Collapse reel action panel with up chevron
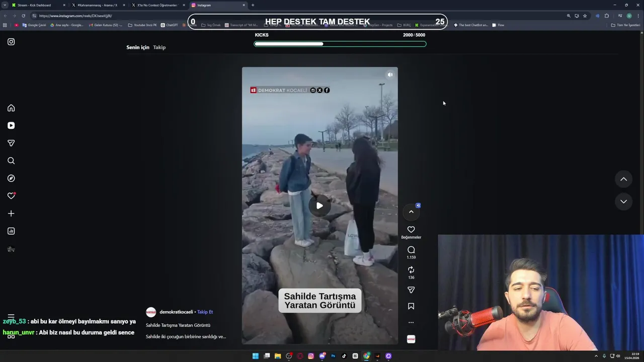This screenshot has height=362, width=644. (411, 212)
